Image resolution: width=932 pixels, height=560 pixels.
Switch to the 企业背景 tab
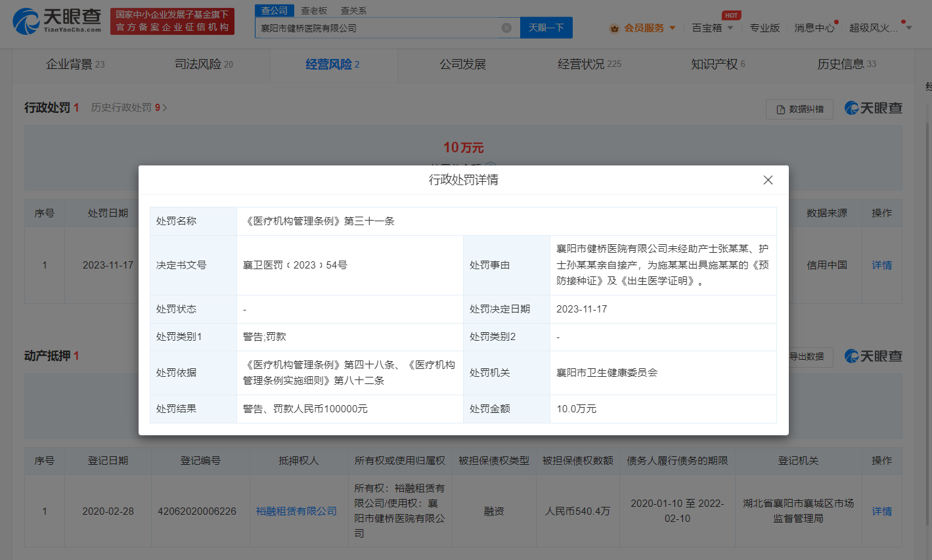coord(75,64)
